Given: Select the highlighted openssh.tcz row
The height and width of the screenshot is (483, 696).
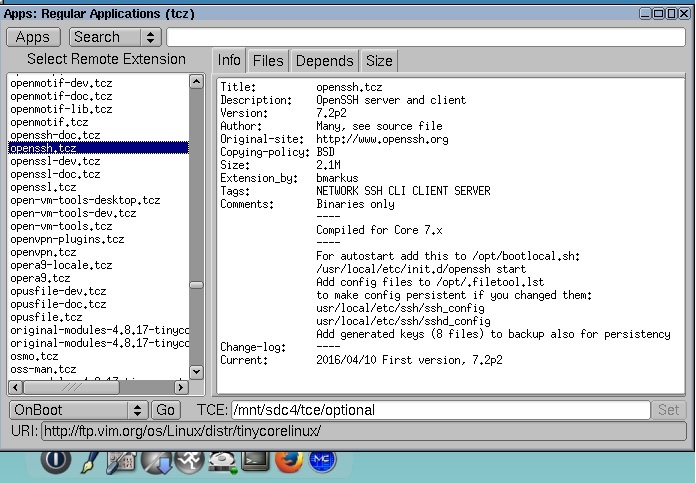Looking at the screenshot, I should pos(99,148).
